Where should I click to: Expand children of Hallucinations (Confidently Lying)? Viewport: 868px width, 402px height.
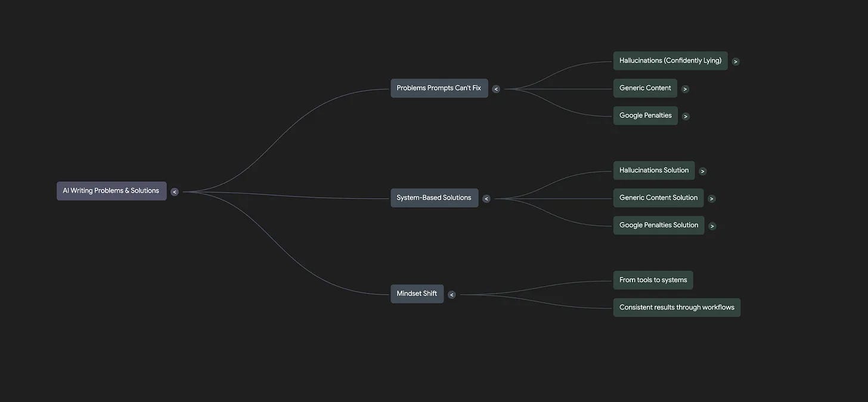tap(735, 61)
